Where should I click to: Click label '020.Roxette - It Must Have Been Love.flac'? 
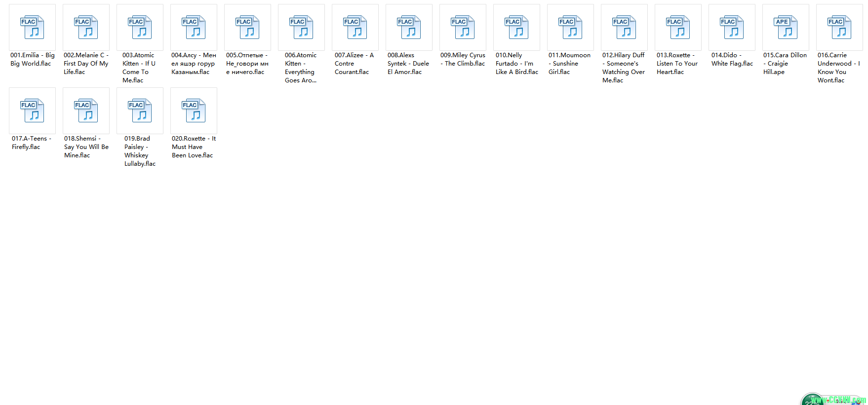[194, 147]
